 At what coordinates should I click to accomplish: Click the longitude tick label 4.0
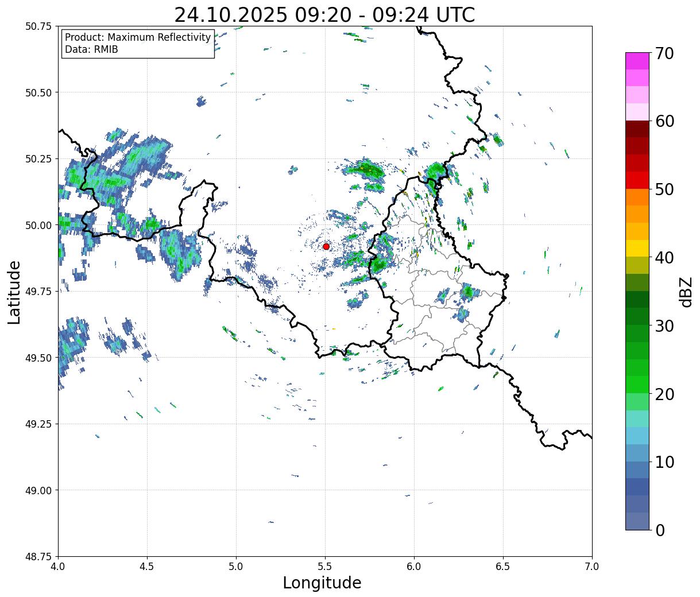coord(58,567)
